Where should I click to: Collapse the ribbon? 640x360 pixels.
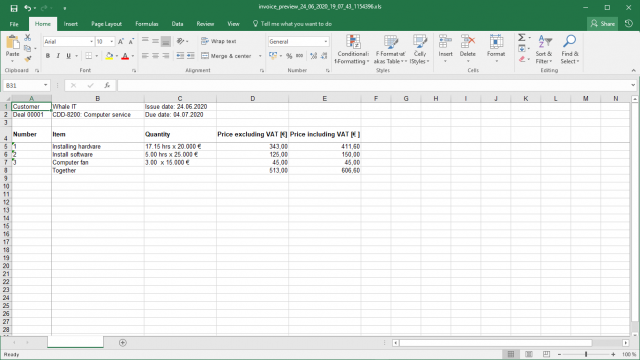point(633,70)
